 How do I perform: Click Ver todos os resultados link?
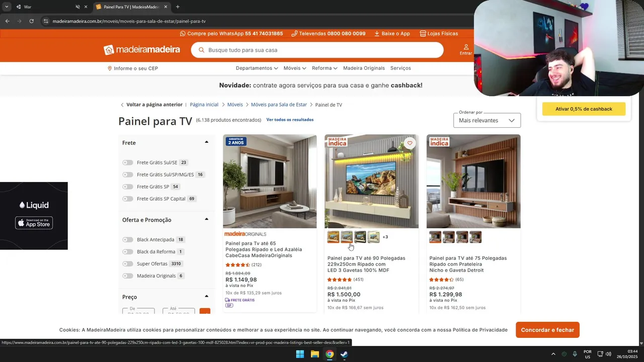290,120
